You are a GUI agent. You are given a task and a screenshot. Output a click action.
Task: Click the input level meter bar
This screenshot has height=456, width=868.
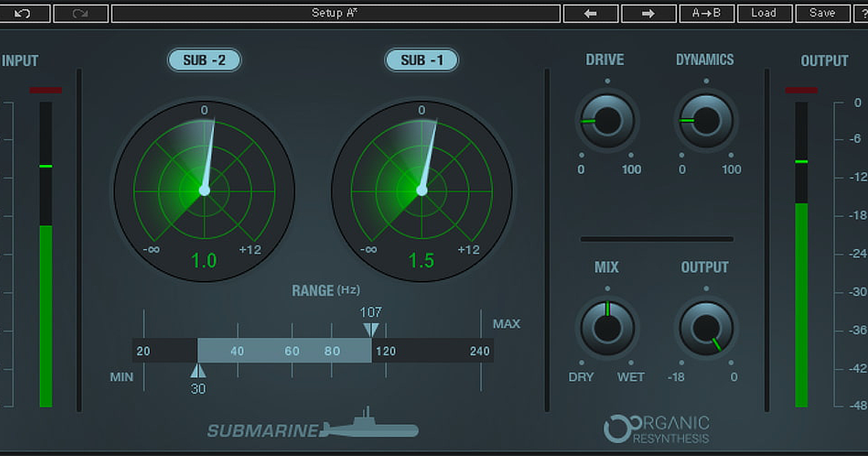pos(46,254)
